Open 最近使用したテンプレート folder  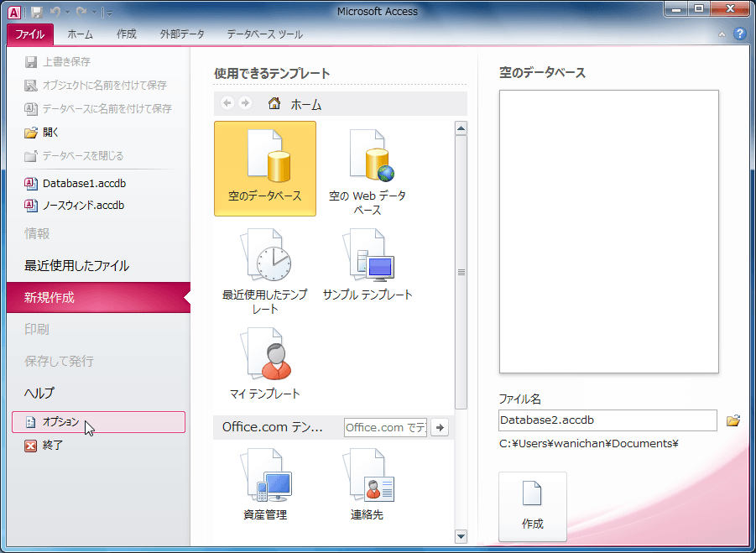(265, 271)
